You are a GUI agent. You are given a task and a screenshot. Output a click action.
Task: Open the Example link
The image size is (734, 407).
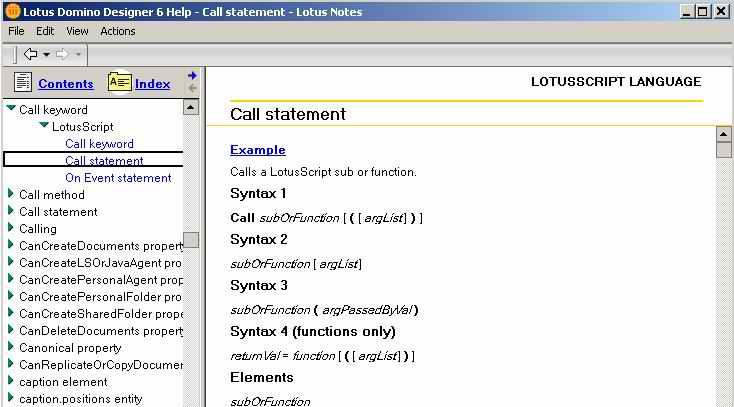pyautogui.click(x=257, y=150)
